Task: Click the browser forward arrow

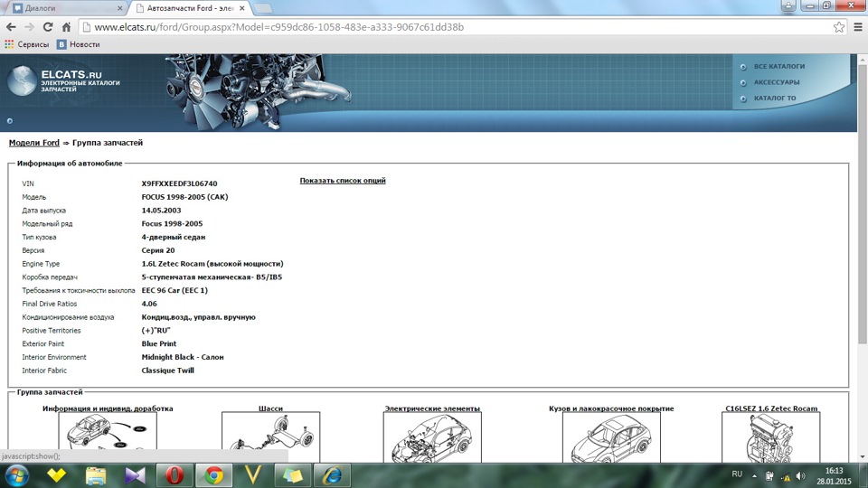Action: coord(29,26)
